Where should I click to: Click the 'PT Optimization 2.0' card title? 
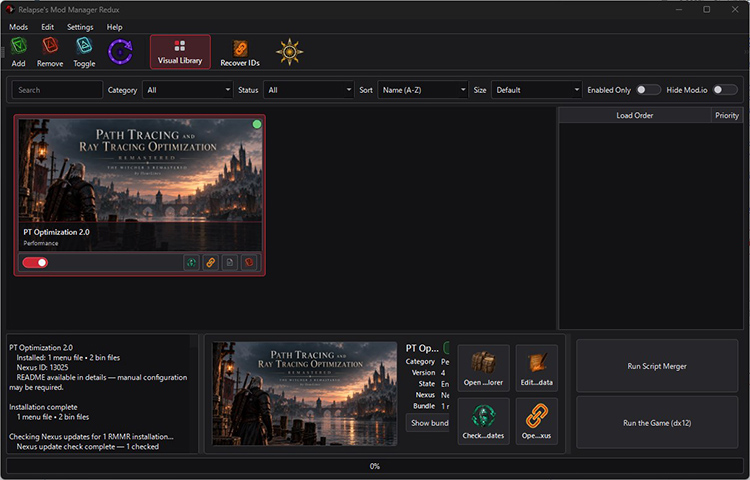[56, 232]
